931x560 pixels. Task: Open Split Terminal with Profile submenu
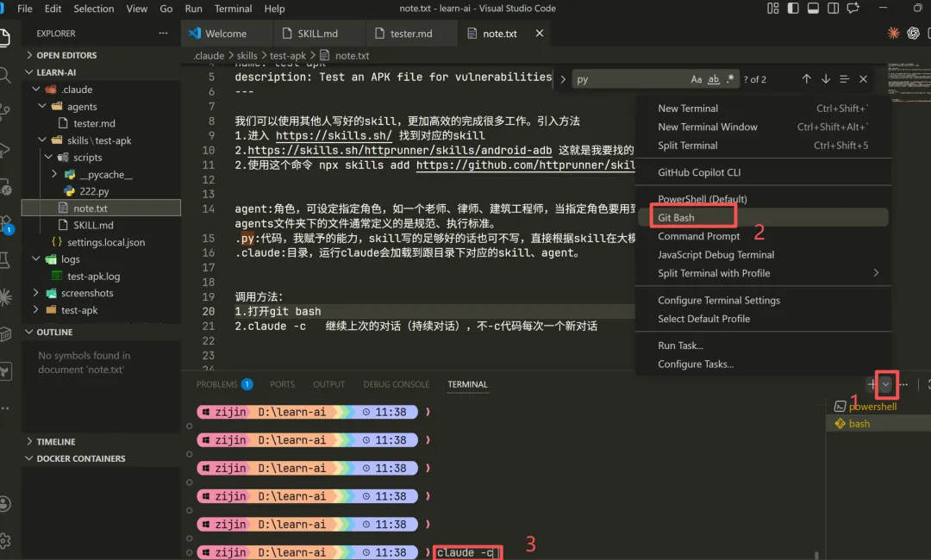763,273
